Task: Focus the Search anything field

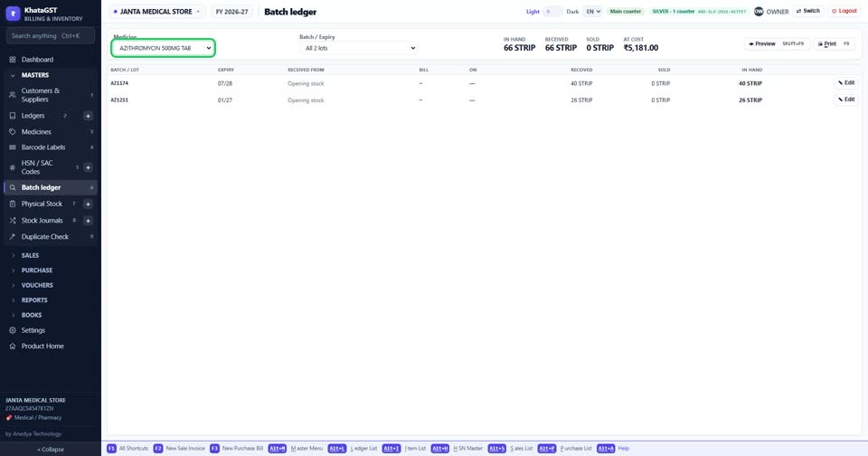Action: 51,36
